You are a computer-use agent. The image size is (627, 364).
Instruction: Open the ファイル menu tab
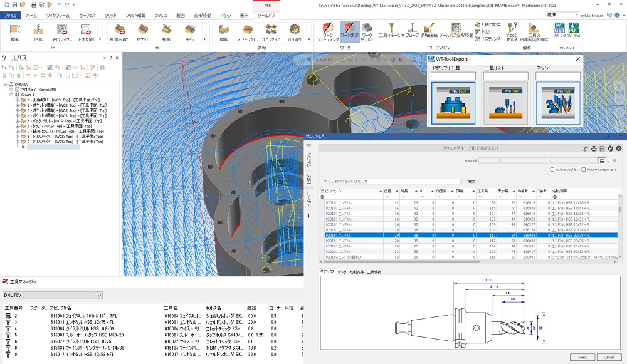pos(11,14)
